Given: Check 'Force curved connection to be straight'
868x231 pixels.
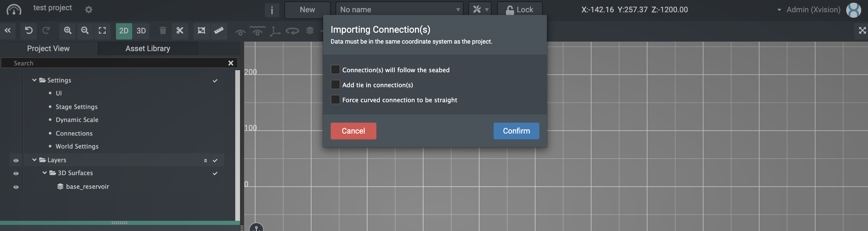Looking at the screenshot, I should [x=335, y=100].
